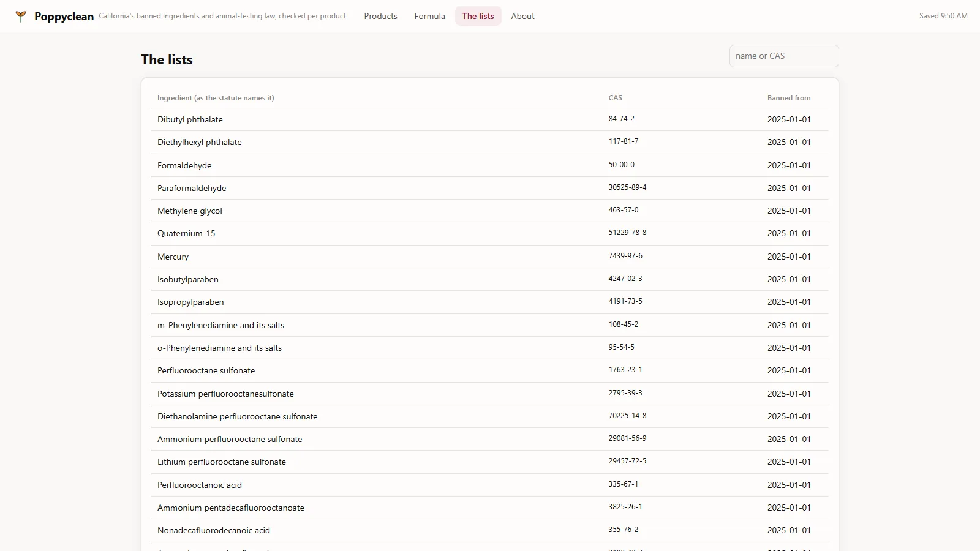Viewport: 980px width, 551px height.
Task: Select Perfluorooctane sulfonate ingredient
Action: 206,370
